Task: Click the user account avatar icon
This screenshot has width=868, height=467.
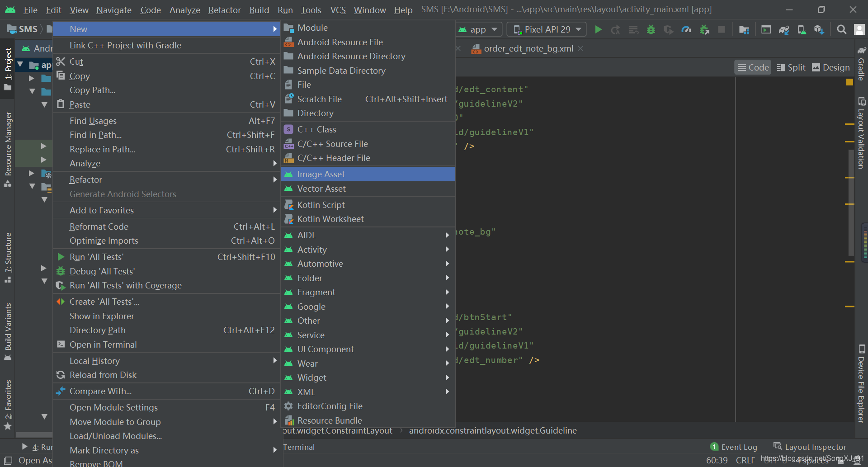Action: point(859,30)
